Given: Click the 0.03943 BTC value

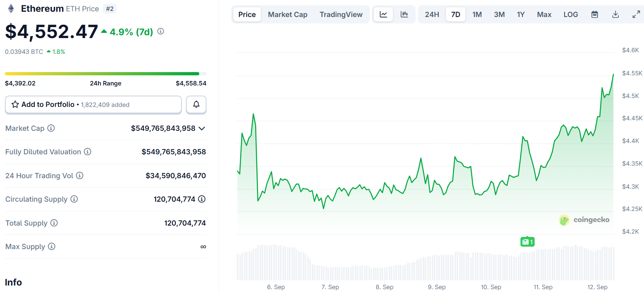Looking at the screenshot, I should pyautogui.click(x=24, y=52).
